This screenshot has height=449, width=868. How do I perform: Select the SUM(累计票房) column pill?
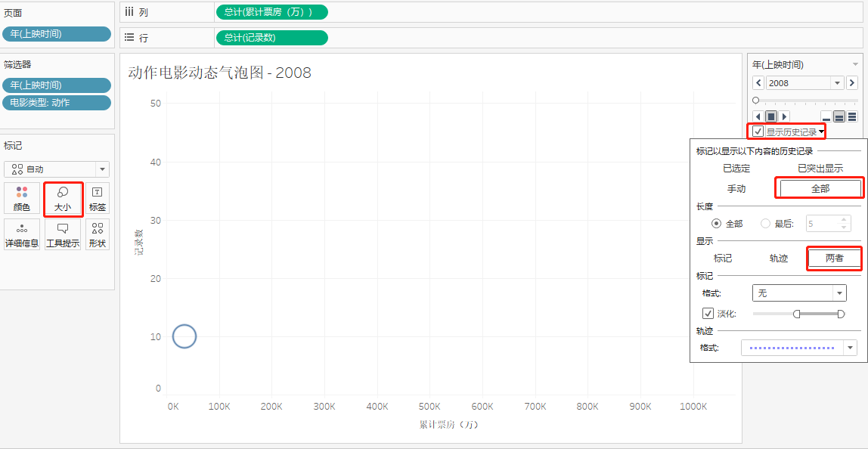point(271,11)
